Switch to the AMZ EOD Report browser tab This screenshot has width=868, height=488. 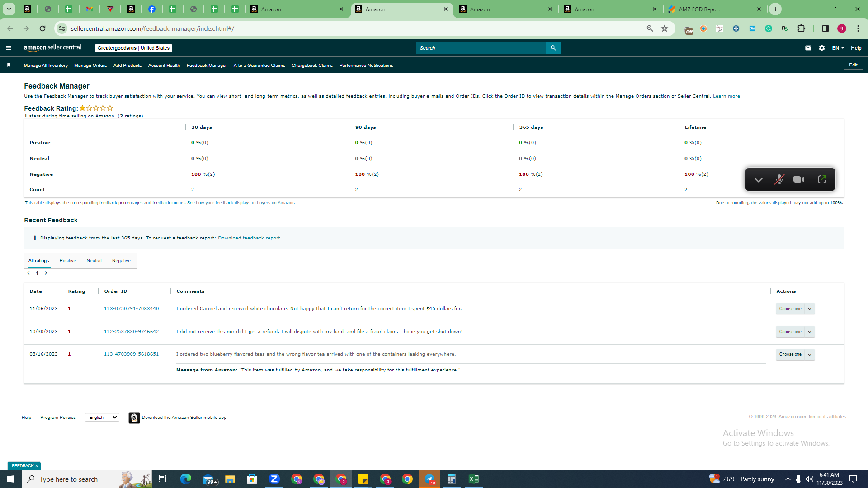pyautogui.click(x=714, y=9)
